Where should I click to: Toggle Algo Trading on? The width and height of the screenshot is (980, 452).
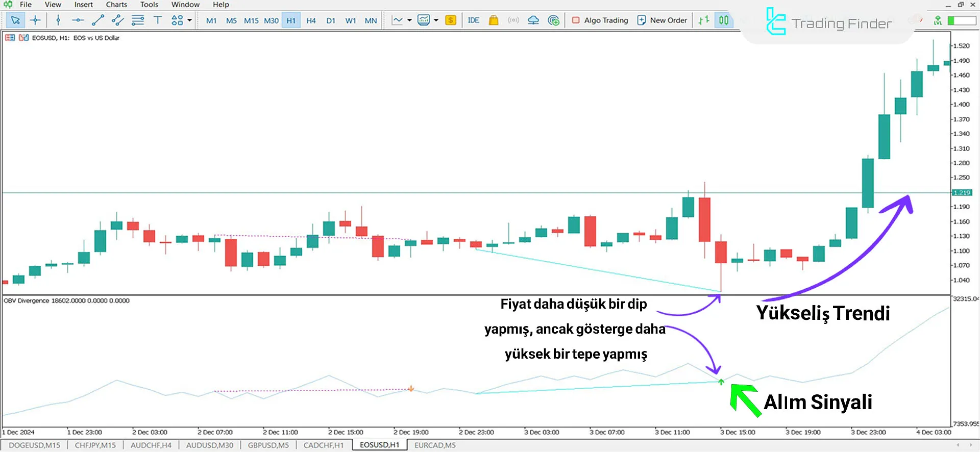[x=600, y=20]
